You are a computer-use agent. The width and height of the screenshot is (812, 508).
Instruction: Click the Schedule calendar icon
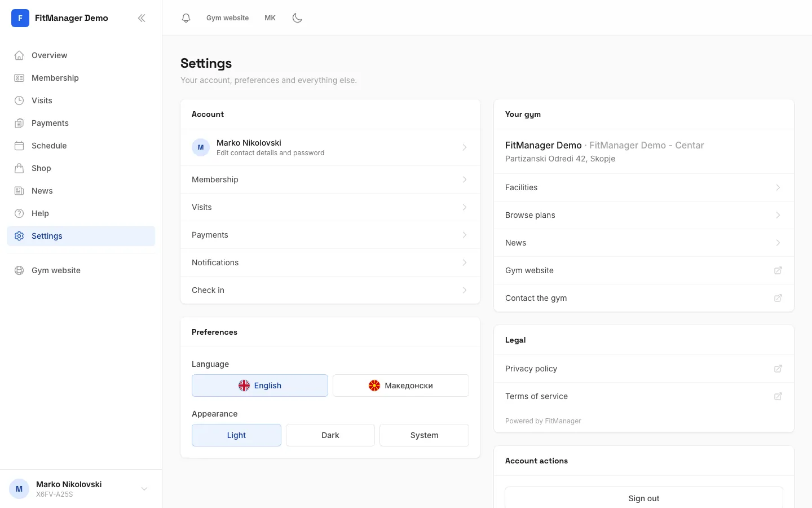(19, 146)
